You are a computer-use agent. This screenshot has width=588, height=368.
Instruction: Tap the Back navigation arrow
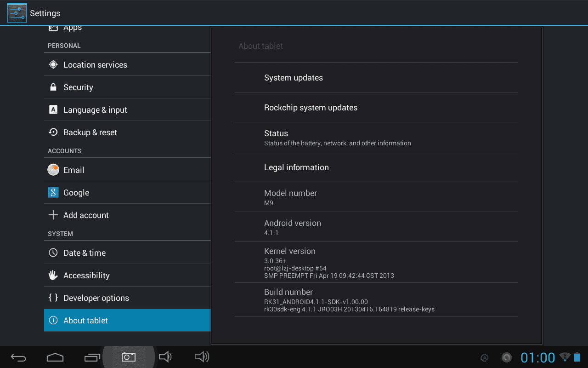pyautogui.click(x=18, y=357)
